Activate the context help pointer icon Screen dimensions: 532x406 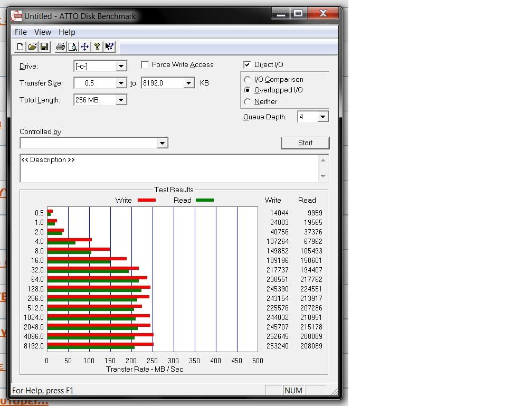click(109, 47)
